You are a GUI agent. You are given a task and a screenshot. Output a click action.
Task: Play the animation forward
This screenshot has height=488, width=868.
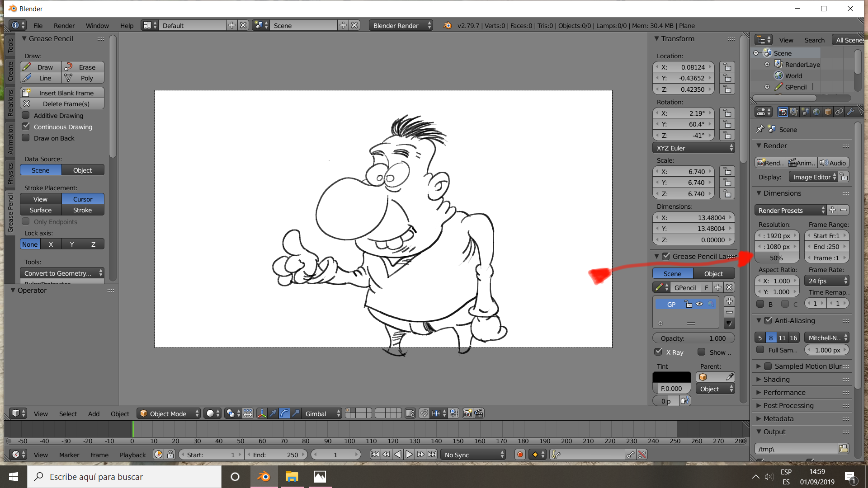click(x=409, y=455)
